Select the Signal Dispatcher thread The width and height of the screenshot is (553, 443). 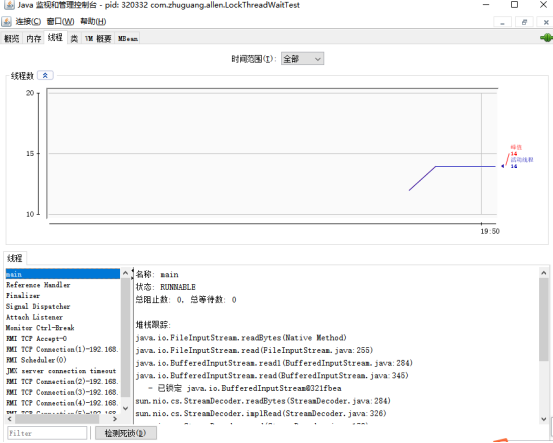63,306
